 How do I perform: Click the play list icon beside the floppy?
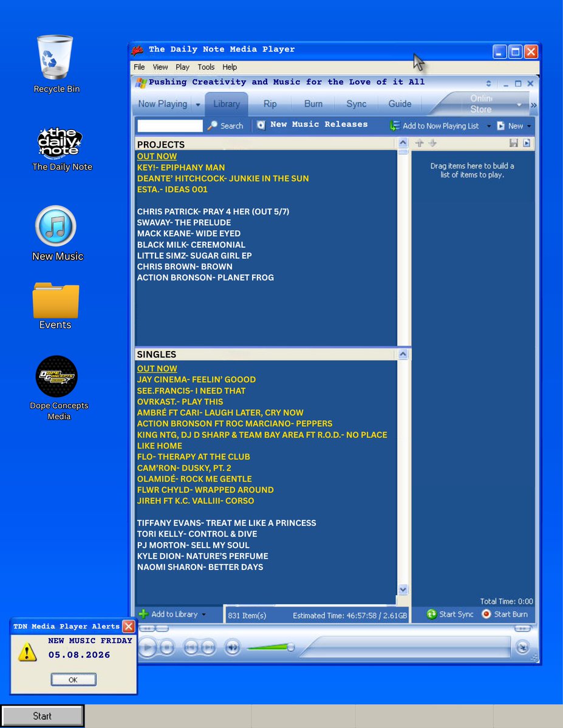click(527, 143)
